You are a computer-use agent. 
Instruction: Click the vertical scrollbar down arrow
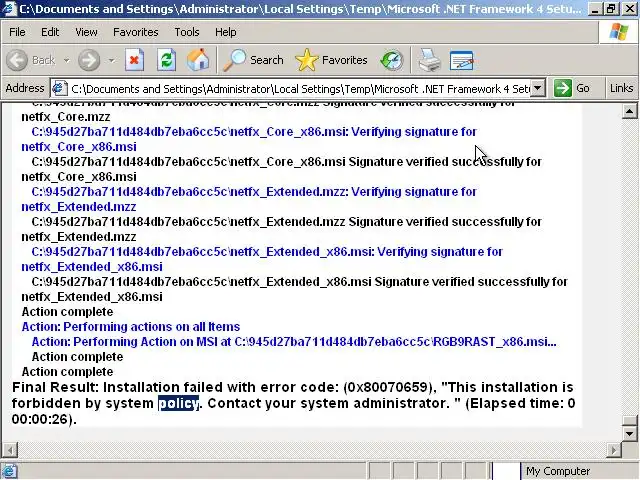point(629,433)
